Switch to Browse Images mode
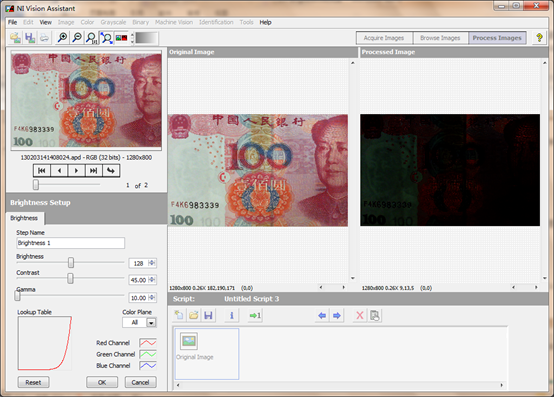Viewport: 554px width, 397px height. coord(440,38)
